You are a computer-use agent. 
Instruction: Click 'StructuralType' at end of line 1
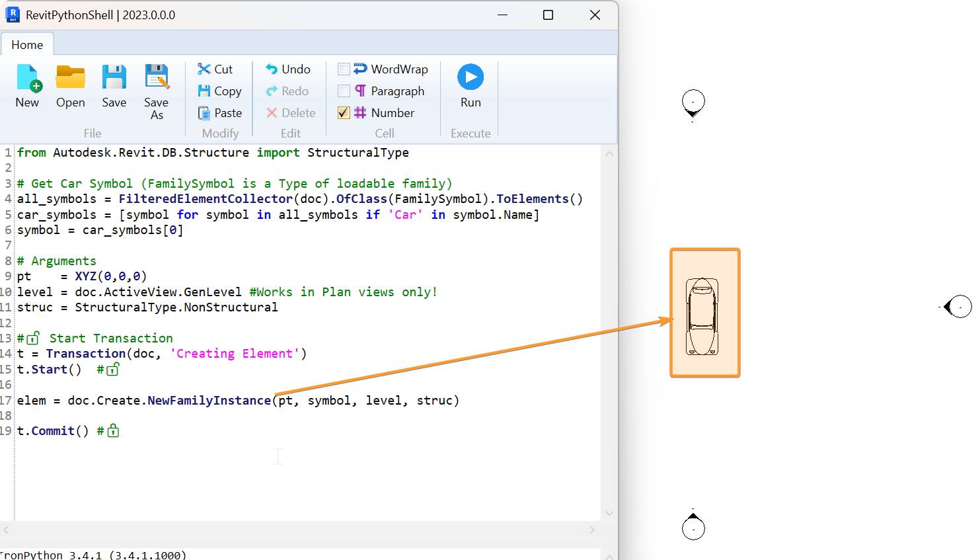pyautogui.click(x=358, y=153)
